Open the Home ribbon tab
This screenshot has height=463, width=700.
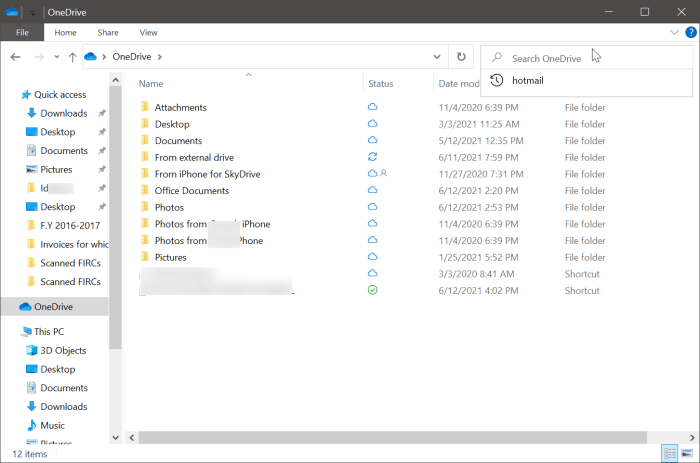[x=65, y=32]
